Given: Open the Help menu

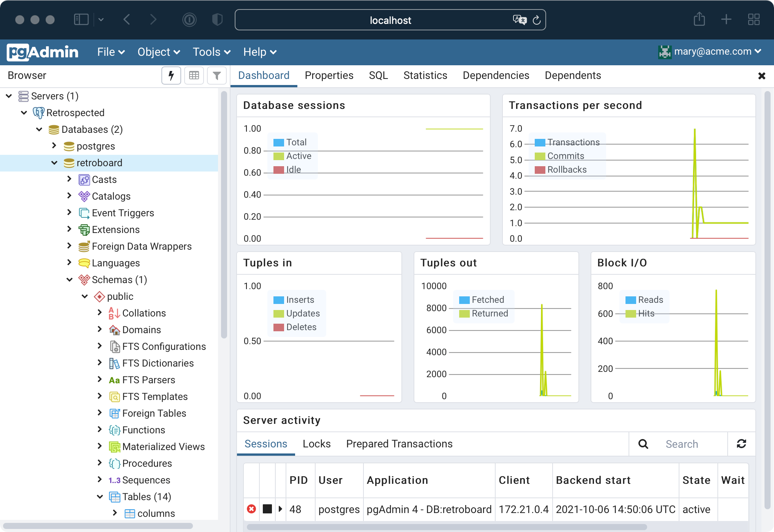Looking at the screenshot, I should (x=260, y=52).
